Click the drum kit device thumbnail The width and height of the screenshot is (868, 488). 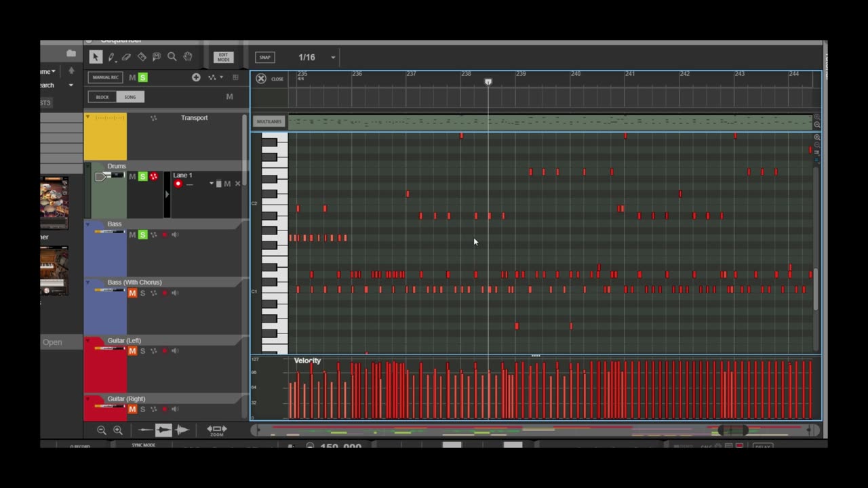pyautogui.click(x=54, y=203)
